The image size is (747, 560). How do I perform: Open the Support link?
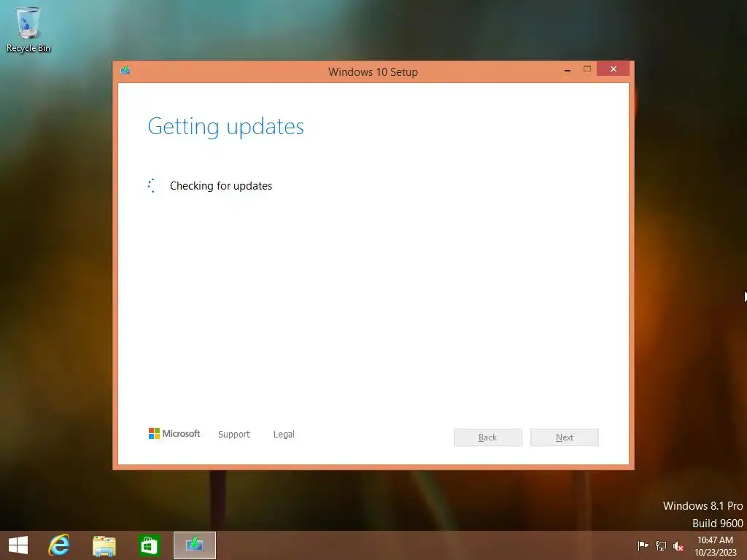point(234,435)
